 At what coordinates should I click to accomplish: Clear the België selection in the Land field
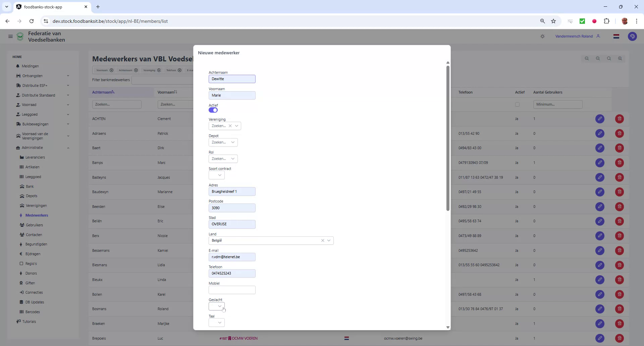point(323,240)
